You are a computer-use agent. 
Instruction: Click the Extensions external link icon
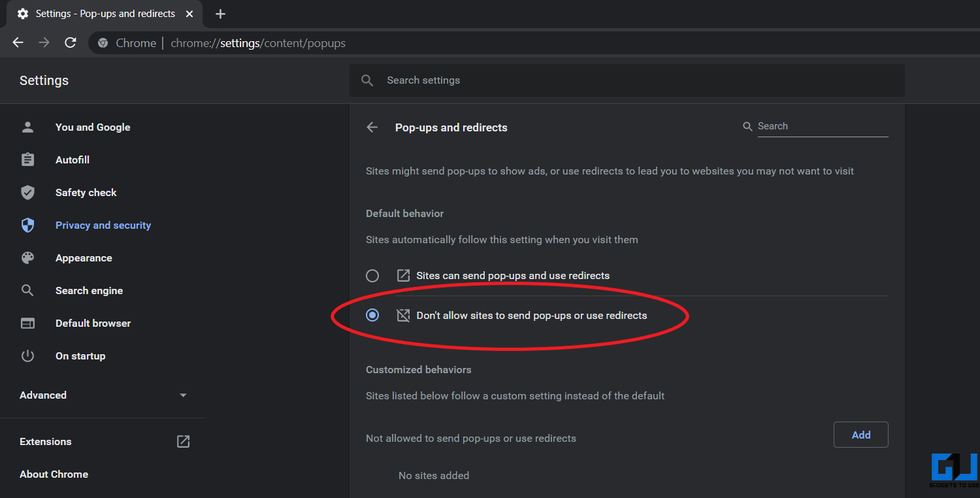point(184,442)
